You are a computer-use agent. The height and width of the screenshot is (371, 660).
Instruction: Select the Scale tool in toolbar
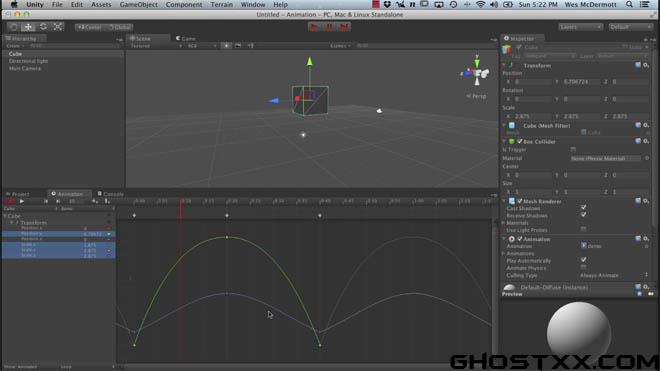point(58,27)
